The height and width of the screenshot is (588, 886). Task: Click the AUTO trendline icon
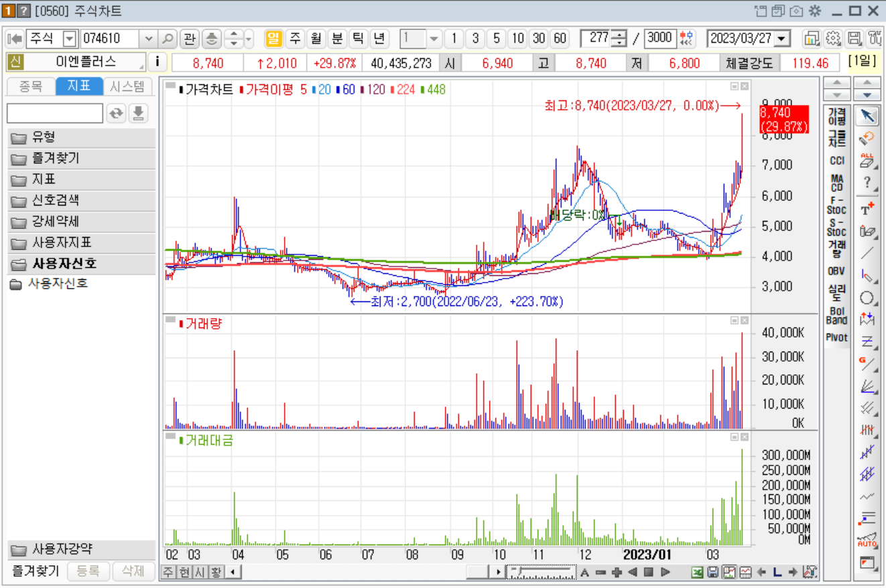868,540
